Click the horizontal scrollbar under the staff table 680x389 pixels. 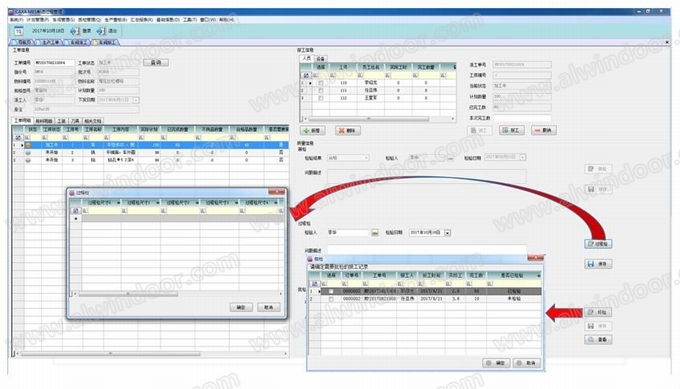(377, 118)
